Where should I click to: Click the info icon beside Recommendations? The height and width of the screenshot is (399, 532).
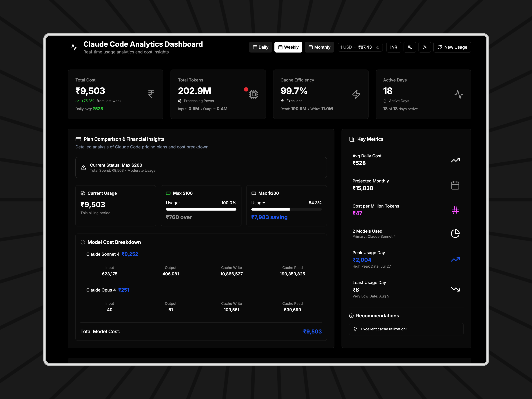[x=351, y=316]
